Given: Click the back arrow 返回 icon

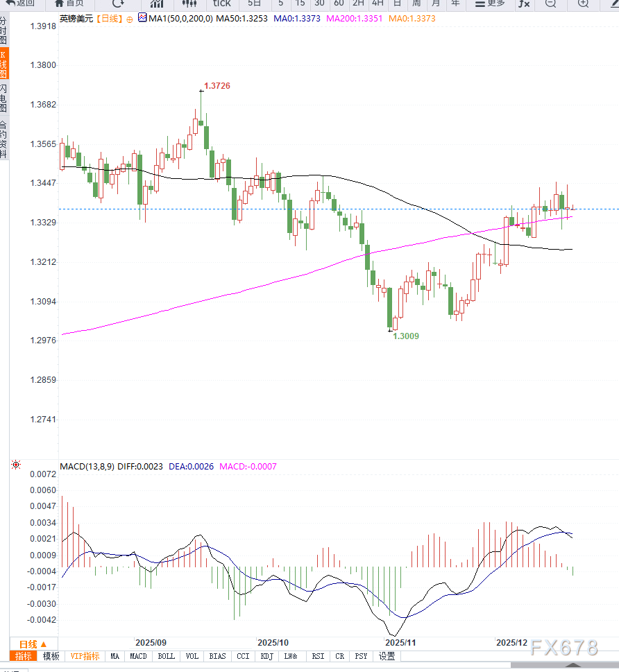Looking at the screenshot, I should [19, 5].
